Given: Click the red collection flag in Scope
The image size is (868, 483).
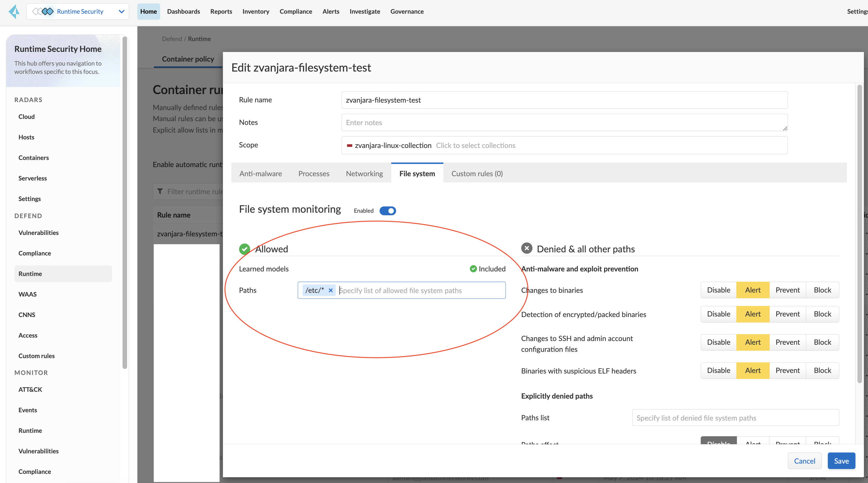Looking at the screenshot, I should point(349,145).
